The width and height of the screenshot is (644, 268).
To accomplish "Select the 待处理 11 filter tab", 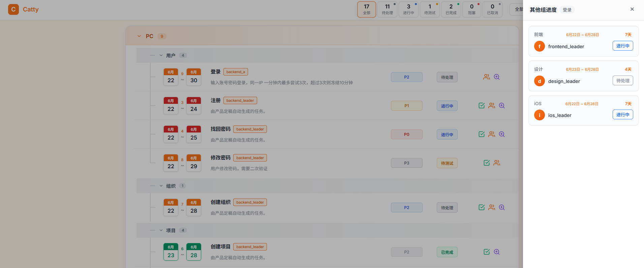I will 387,9.
